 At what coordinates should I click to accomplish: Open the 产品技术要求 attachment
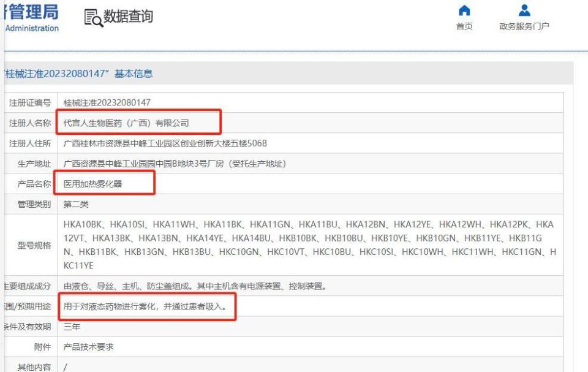[x=88, y=347]
